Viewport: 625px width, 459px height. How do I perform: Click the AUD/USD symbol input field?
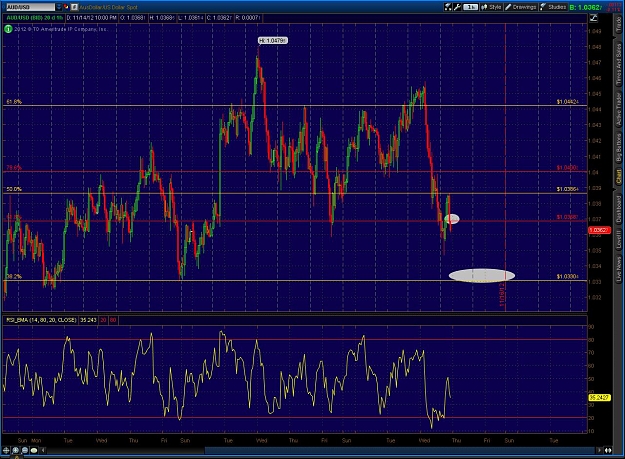(30, 7)
